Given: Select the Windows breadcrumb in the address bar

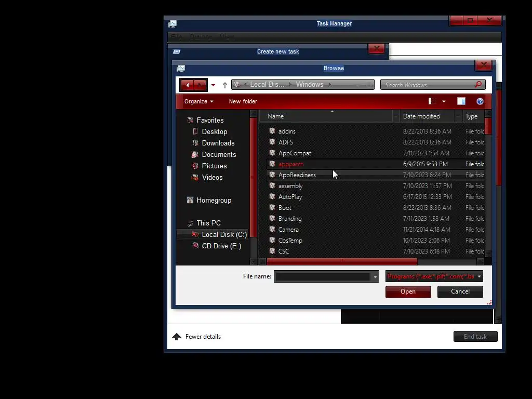Looking at the screenshot, I should pos(310,85).
